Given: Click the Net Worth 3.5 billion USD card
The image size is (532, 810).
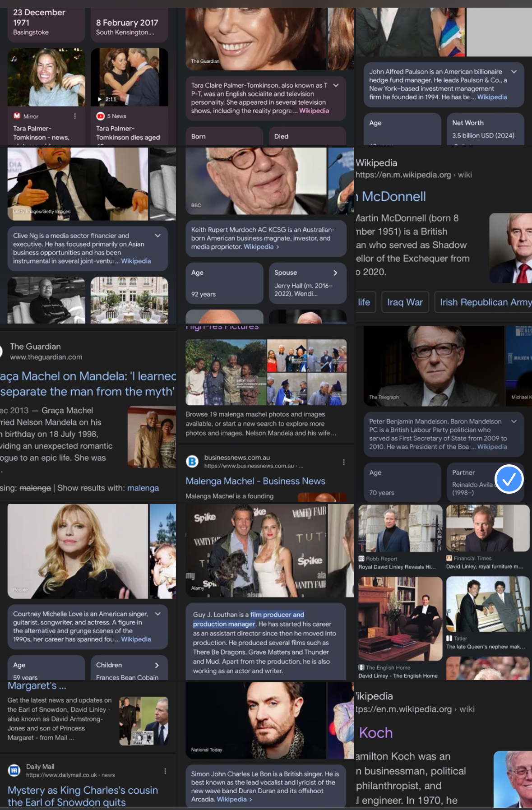Looking at the screenshot, I should click(485, 129).
